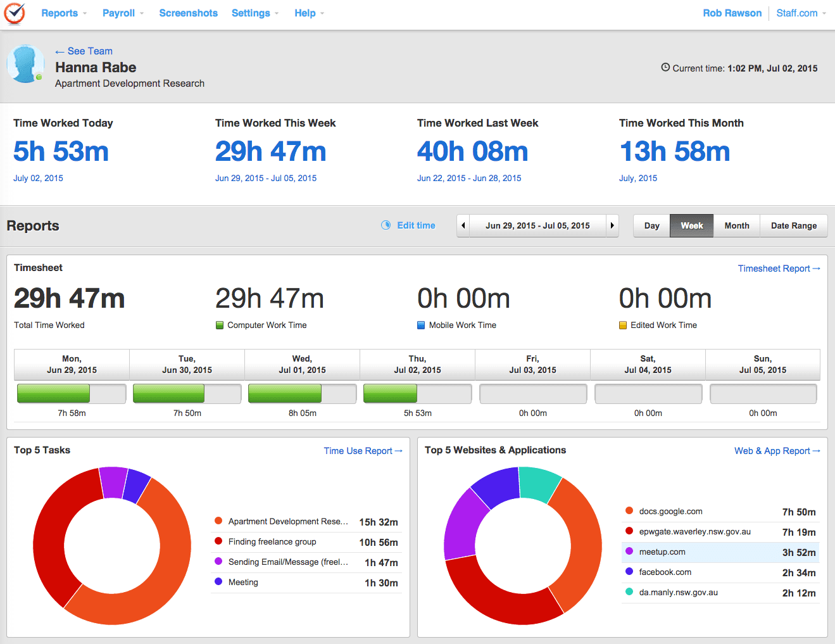Click the green Computer Work Time legend icon
The height and width of the screenshot is (644, 835).
tap(219, 325)
